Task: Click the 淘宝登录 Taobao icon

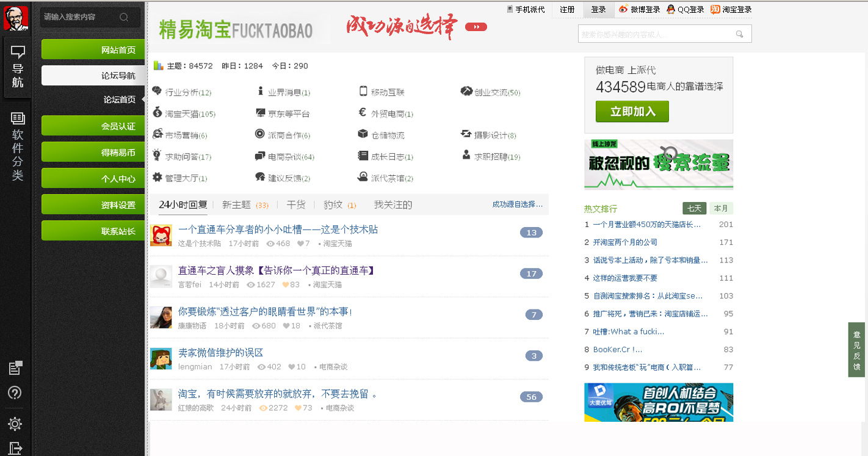Action: coord(715,9)
